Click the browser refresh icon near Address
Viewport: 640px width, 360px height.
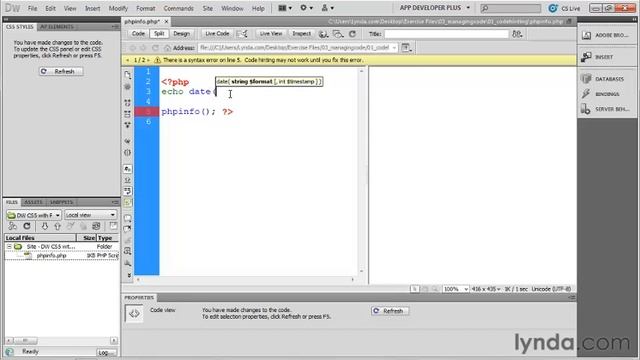coord(155,48)
